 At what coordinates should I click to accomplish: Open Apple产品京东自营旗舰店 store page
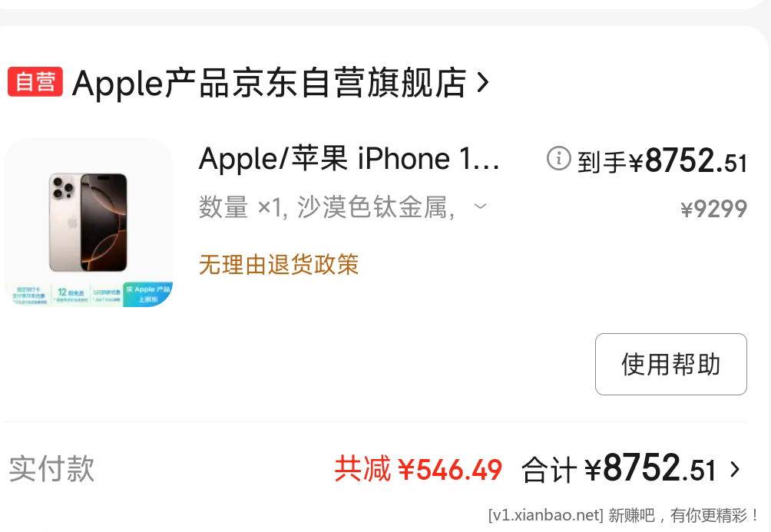coord(269,83)
